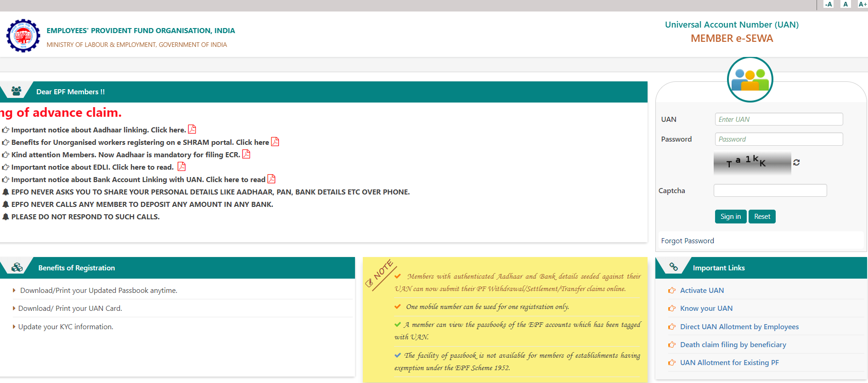Focus the Enter UAN input field
Viewport: 868px width, 383px height.
779,119
